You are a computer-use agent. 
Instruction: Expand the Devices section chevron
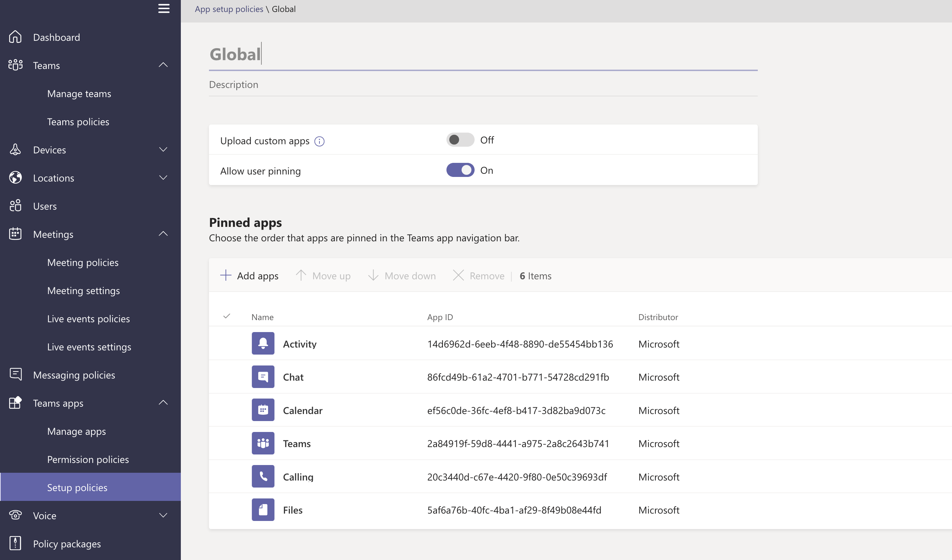(163, 149)
